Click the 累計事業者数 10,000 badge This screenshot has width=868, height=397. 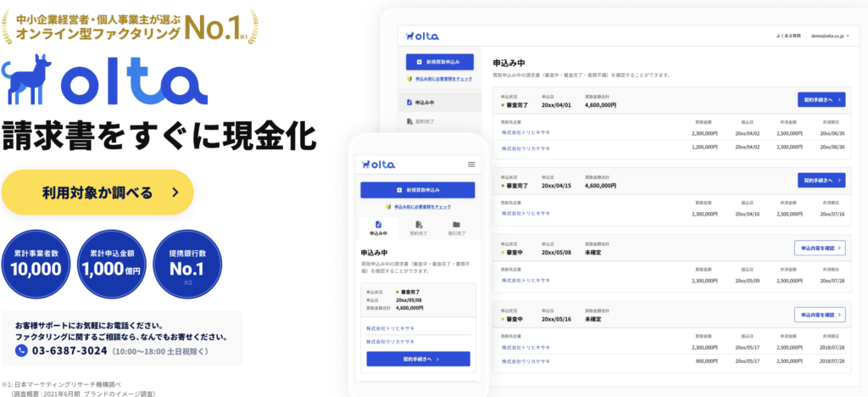[x=36, y=264]
